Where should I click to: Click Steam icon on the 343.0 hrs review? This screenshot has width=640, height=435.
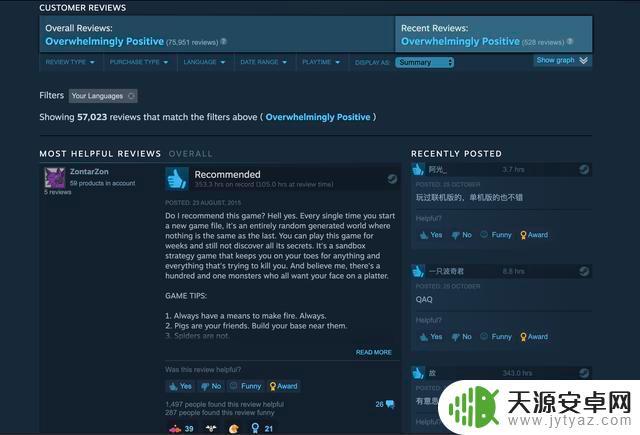tap(584, 373)
